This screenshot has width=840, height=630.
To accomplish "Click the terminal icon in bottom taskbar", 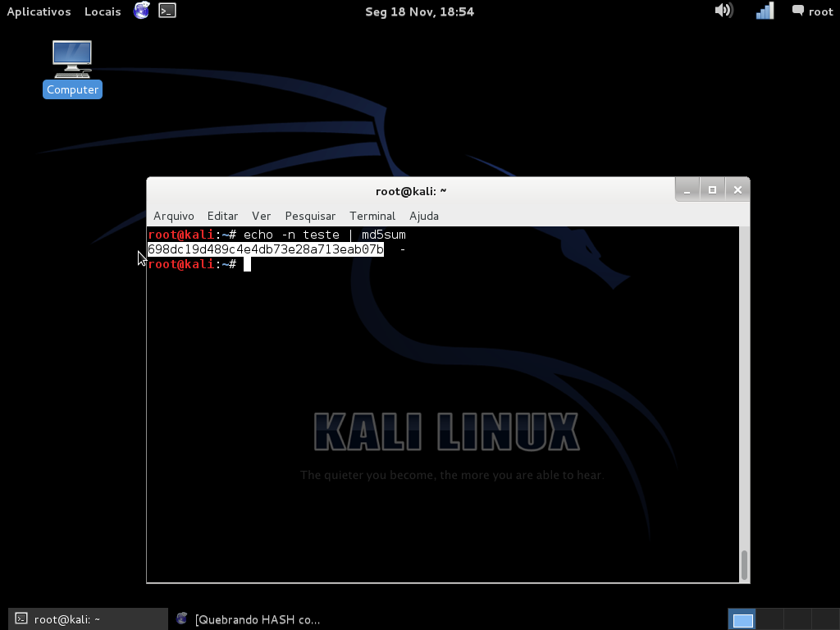I will tap(21, 619).
